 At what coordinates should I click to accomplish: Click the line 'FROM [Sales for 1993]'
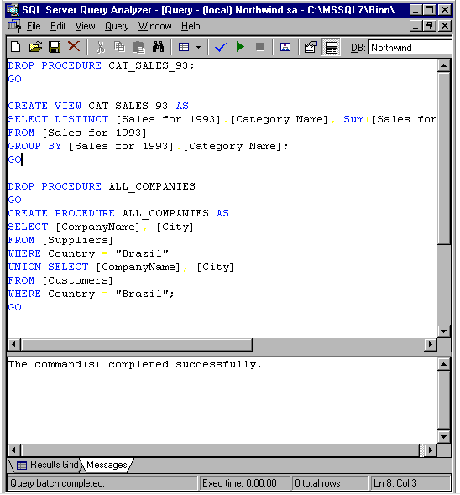pos(77,133)
